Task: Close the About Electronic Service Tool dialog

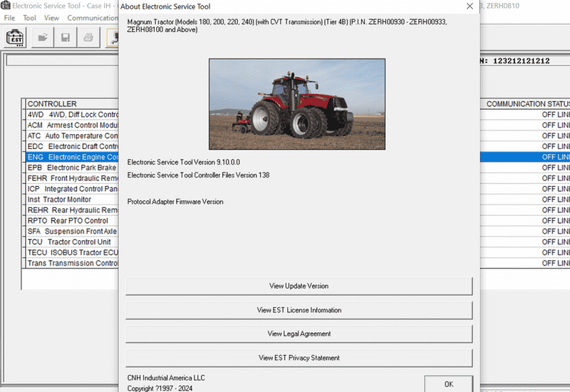Action: point(469,6)
